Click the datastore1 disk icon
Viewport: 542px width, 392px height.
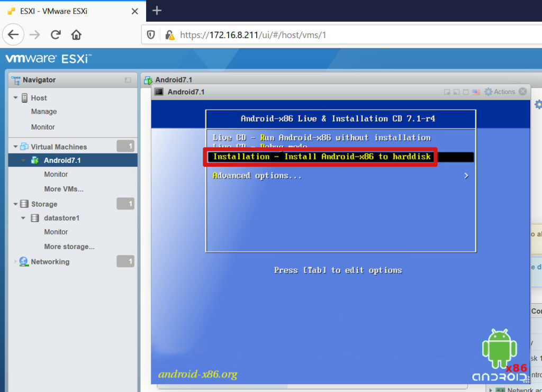pos(35,218)
